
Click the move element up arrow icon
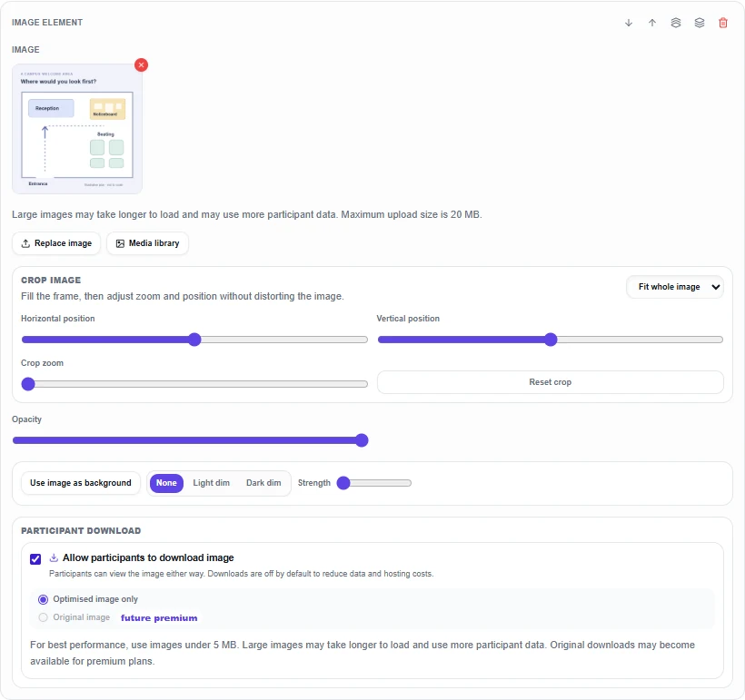652,23
